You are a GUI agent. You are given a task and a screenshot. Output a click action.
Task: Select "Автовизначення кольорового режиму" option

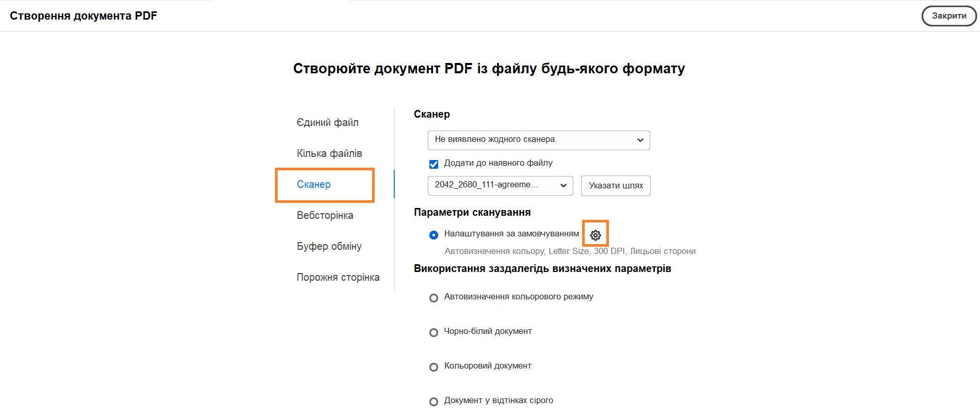433,298
